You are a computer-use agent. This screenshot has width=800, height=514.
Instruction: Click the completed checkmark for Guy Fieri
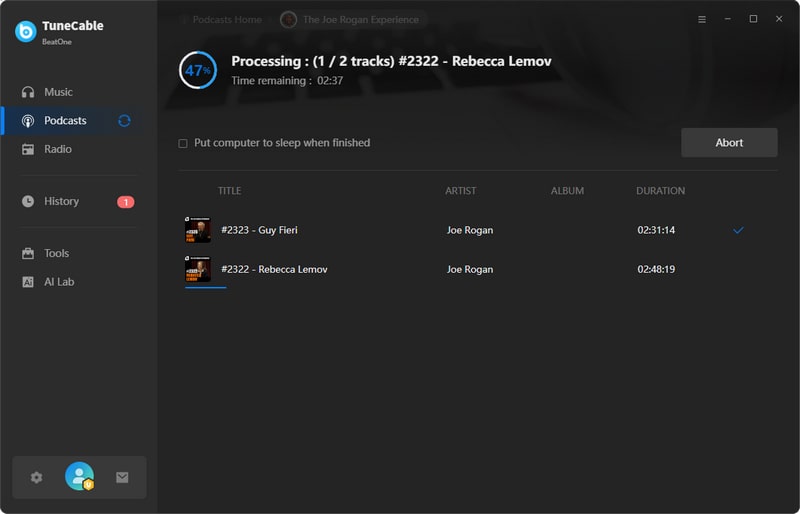(x=738, y=230)
